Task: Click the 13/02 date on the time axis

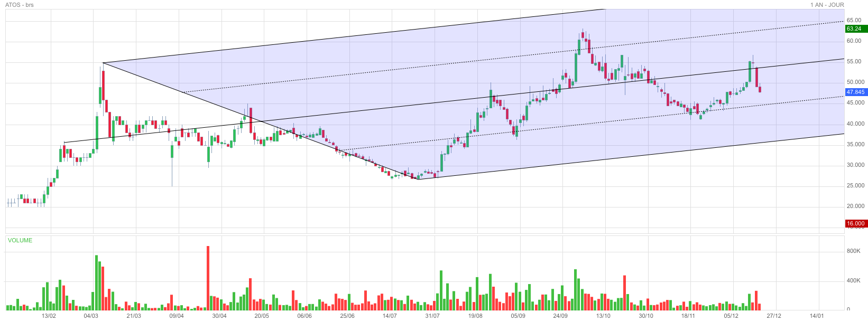Action: [49, 316]
